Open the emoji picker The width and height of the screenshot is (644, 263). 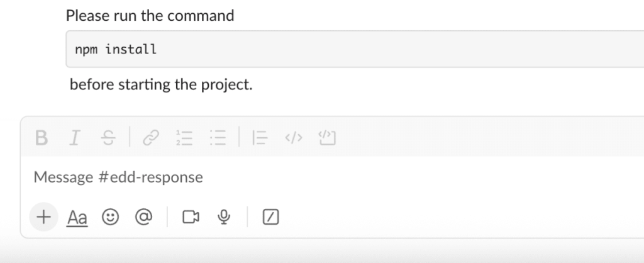point(111,217)
